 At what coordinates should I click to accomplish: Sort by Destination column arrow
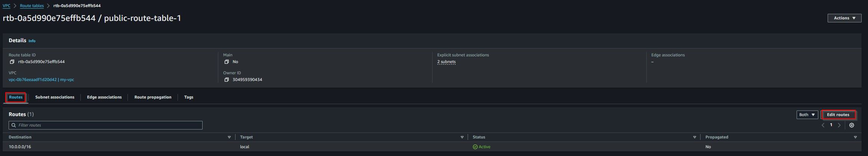[x=229, y=137]
